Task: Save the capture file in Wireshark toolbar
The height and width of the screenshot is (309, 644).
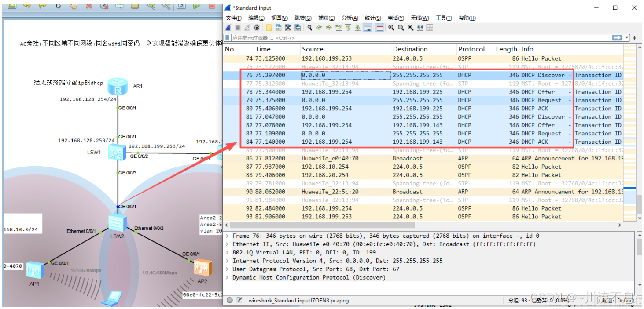Action: click(279, 28)
